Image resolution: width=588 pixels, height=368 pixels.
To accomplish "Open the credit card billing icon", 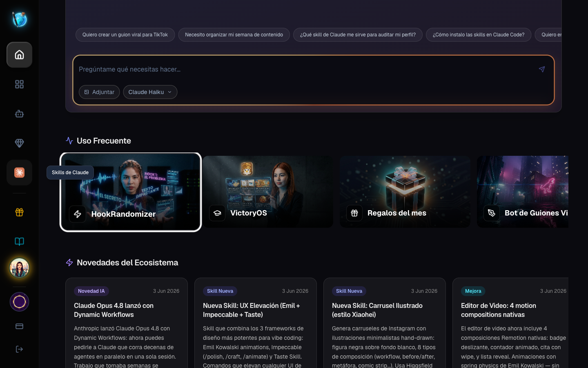I will (19, 326).
